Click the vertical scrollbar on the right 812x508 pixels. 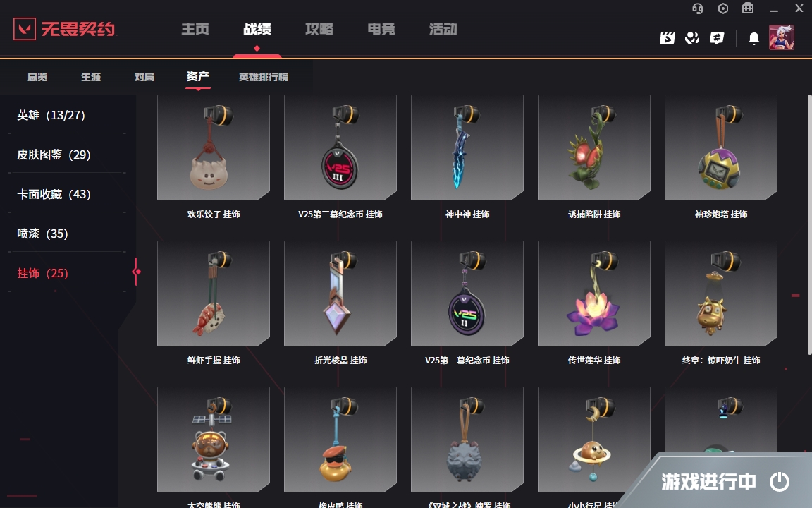coord(809,224)
